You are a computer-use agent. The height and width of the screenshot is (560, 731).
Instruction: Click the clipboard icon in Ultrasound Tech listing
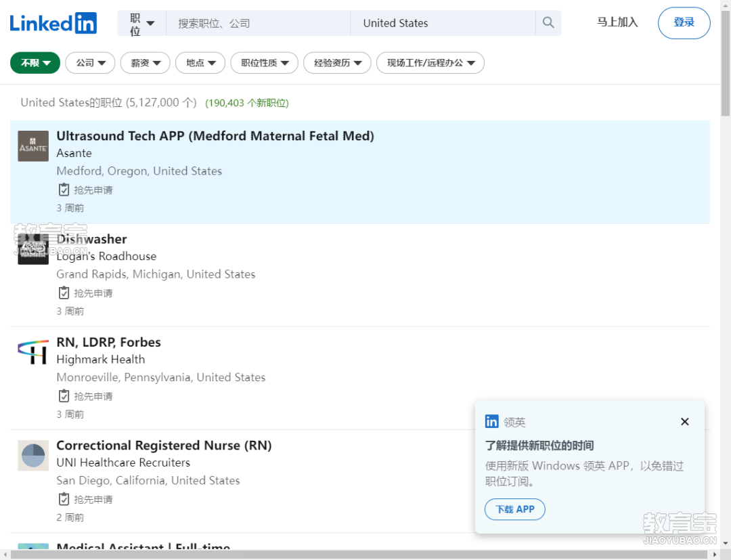tap(64, 190)
